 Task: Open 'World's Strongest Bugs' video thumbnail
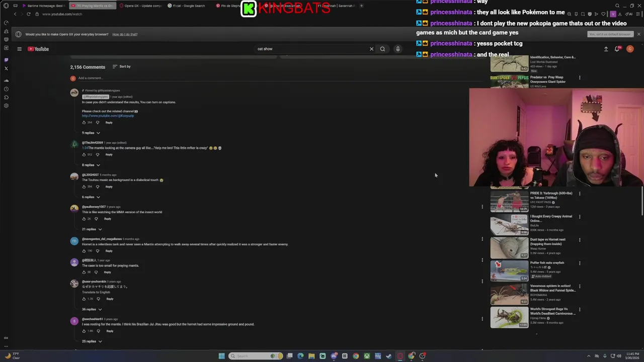(x=509, y=318)
